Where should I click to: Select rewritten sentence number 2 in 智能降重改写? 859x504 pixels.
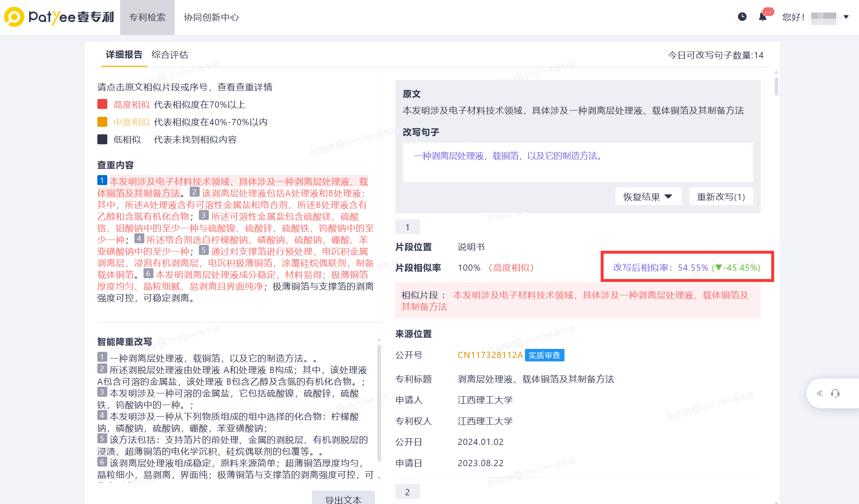click(102, 369)
